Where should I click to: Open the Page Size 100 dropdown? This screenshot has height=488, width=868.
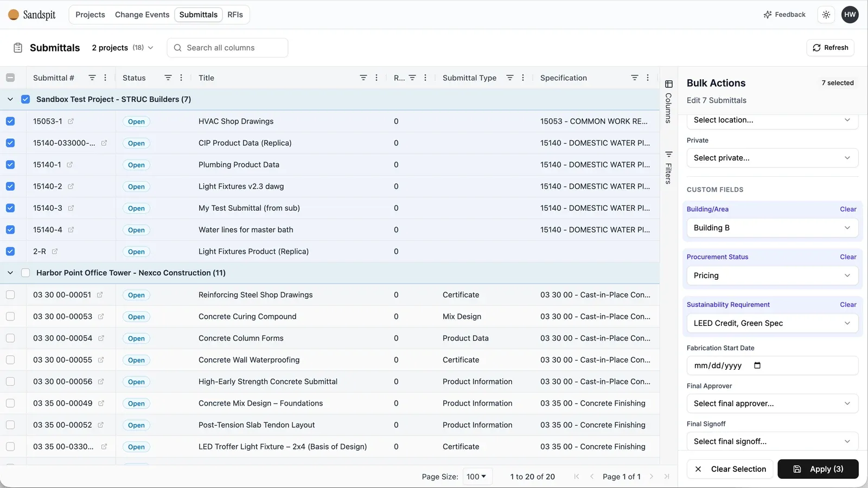(477, 477)
